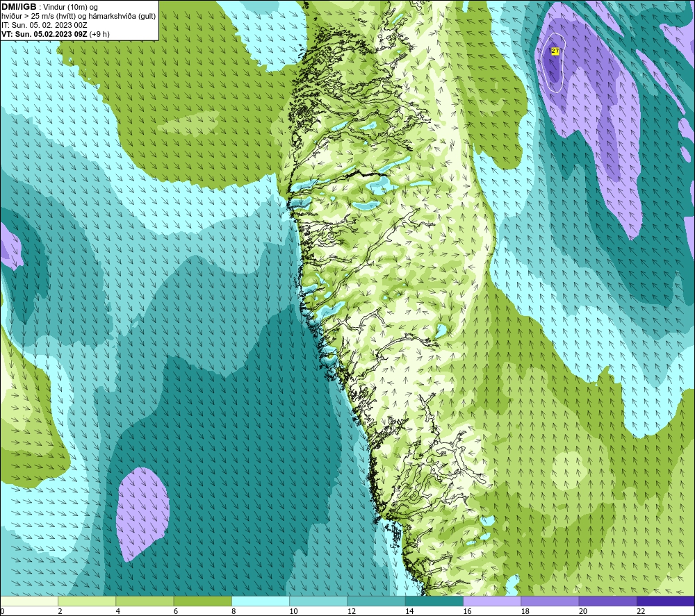Click the 8-10 m/s light cyan swatch
Viewport: 695px width, 616px height.
click(261, 601)
